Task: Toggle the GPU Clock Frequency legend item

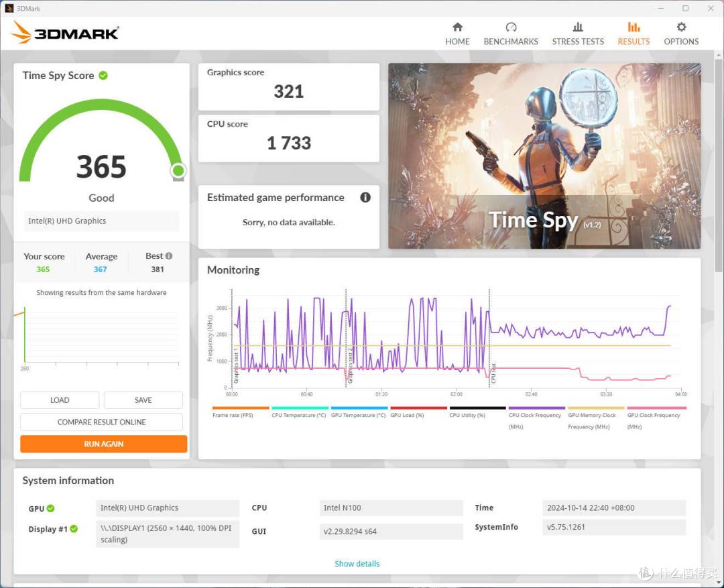Action: point(656,418)
